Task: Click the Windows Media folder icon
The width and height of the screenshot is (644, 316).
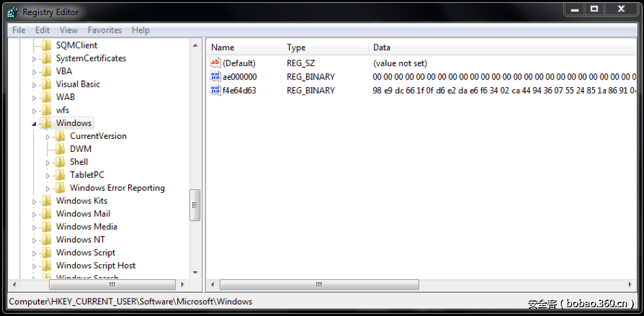Action: (46, 227)
